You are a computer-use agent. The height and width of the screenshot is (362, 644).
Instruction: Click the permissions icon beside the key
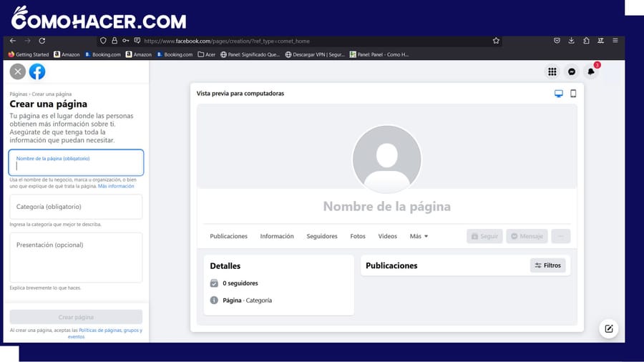[x=137, y=41]
